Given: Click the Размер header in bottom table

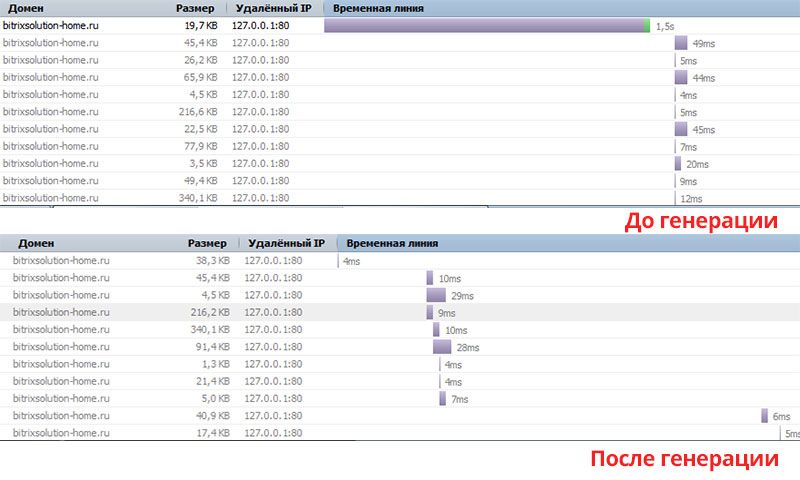Looking at the screenshot, I should (207, 243).
